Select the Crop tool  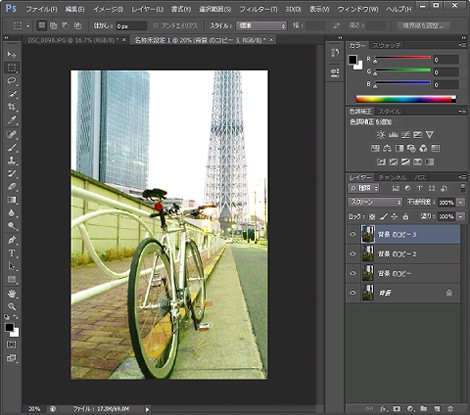coord(12,107)
